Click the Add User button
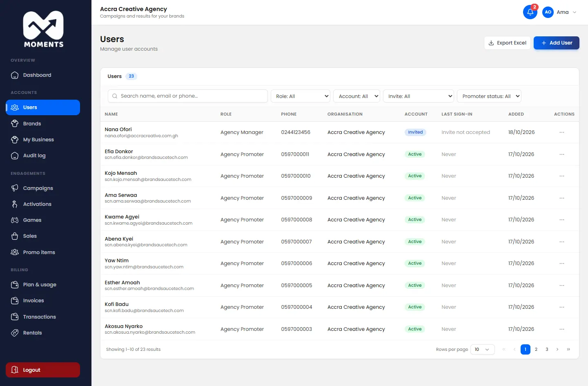The width and height of the screenshot is (588, 386). click(557, 43)
